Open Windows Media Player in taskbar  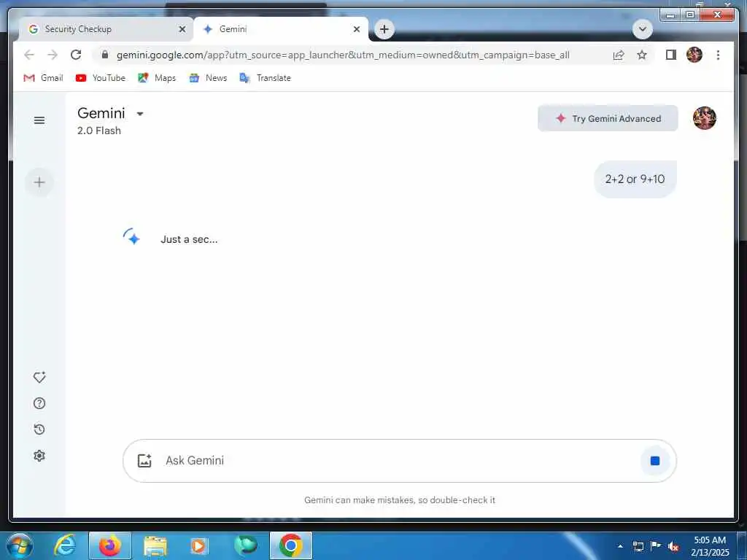[x=198, y=545]
